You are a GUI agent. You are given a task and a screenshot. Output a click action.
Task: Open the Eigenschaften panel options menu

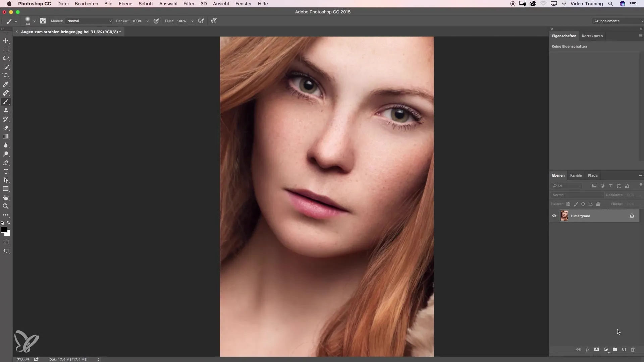point(640,36)
